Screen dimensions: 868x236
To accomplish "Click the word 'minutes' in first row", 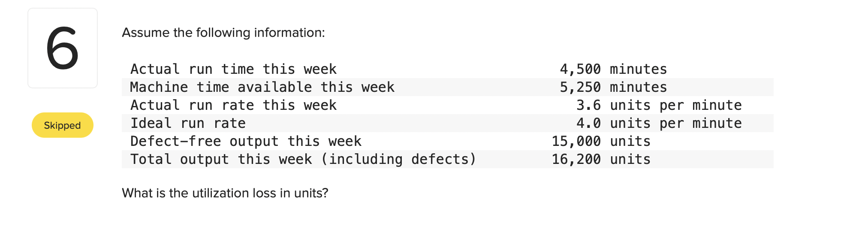I will (639, 69).
